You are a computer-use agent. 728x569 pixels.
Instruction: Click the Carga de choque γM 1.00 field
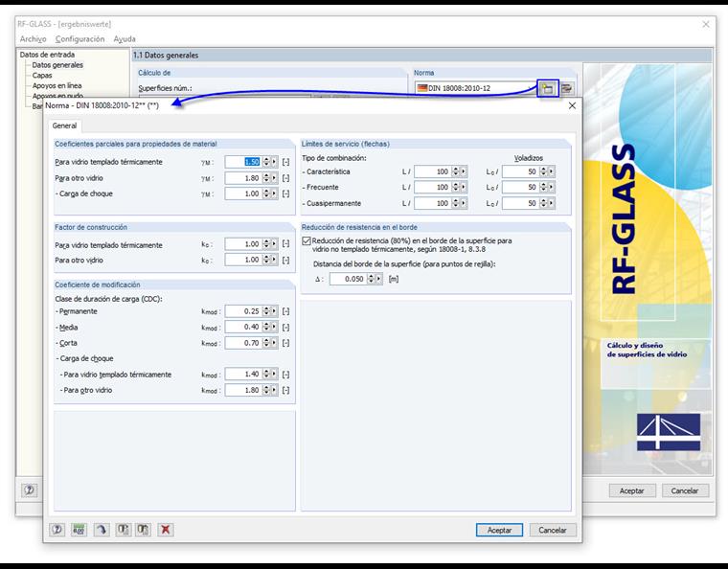243,193
